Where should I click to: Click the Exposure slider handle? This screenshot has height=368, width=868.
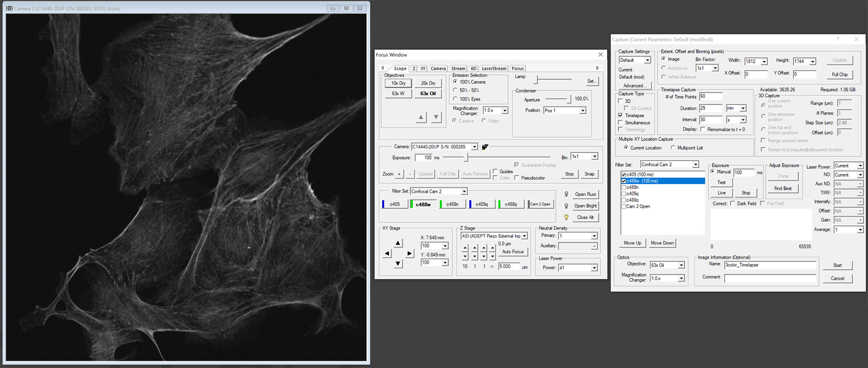tap(467, 158)
